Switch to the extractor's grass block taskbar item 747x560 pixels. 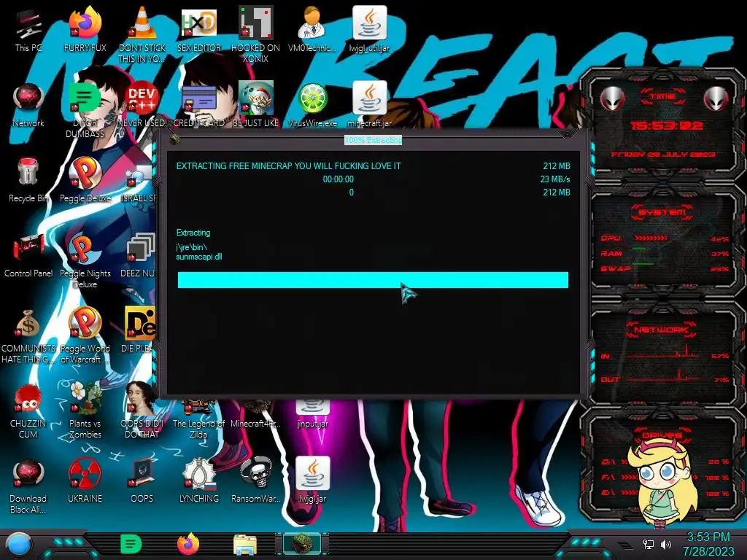[302, 543]
